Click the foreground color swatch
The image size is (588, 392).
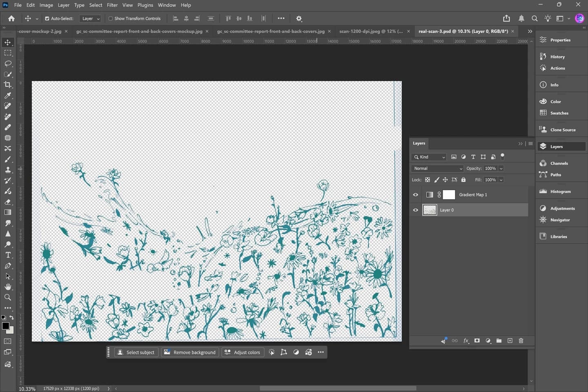click(6, 326)
